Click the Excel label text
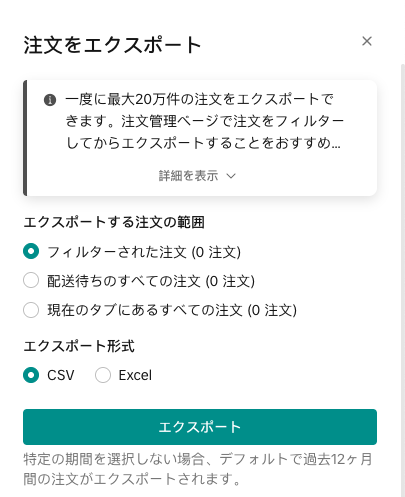This screenshot has width=405, height=497. [135, 375]
